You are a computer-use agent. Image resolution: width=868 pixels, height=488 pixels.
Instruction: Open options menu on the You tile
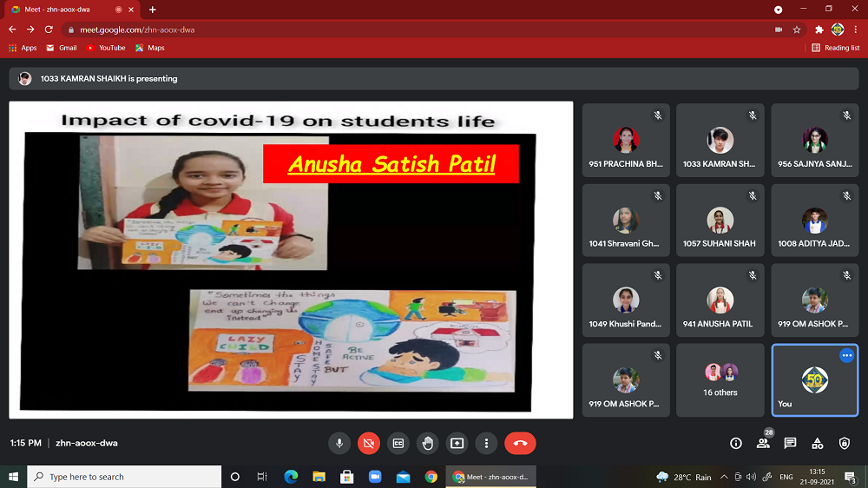pos(846,355)
